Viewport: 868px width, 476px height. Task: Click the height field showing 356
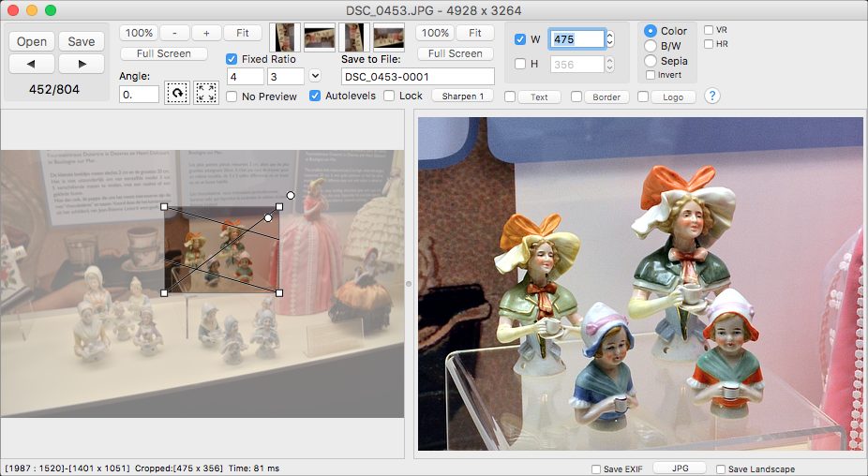click(x=576, y=65)
